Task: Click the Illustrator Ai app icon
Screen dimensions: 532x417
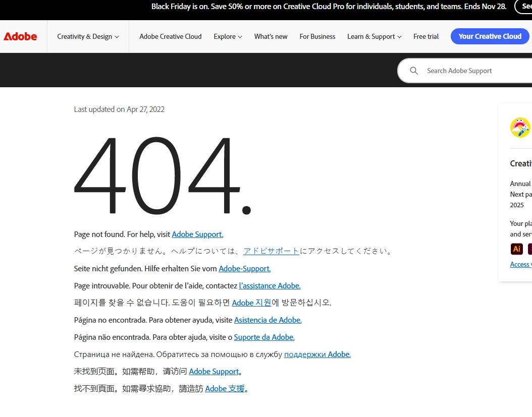Action: click(516, 249)
